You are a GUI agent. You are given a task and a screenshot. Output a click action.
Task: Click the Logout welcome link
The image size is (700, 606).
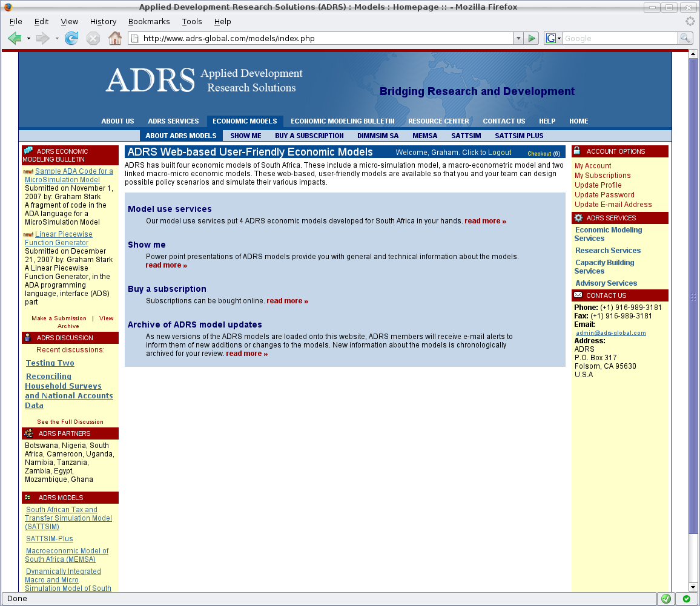point(453,153)
